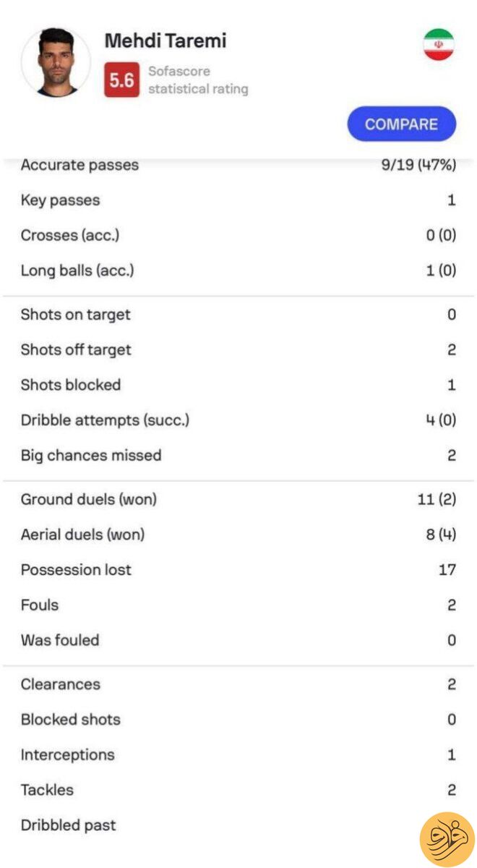Select the Accurate passes row
477x868 pixels.
click(239, 166)
